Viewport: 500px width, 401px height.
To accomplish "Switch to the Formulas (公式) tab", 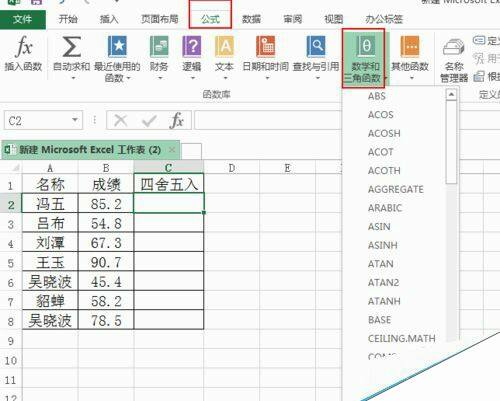I will 210,19.
